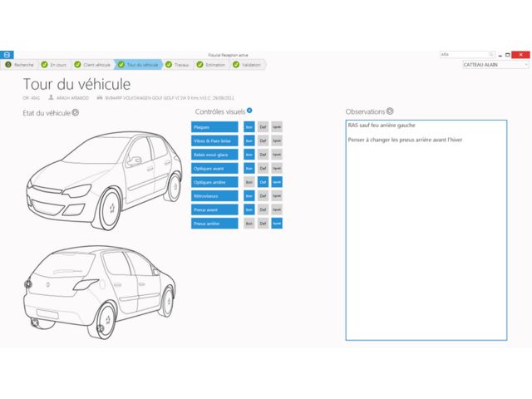Toggle Optiques arrière Def state

(263, 182)
